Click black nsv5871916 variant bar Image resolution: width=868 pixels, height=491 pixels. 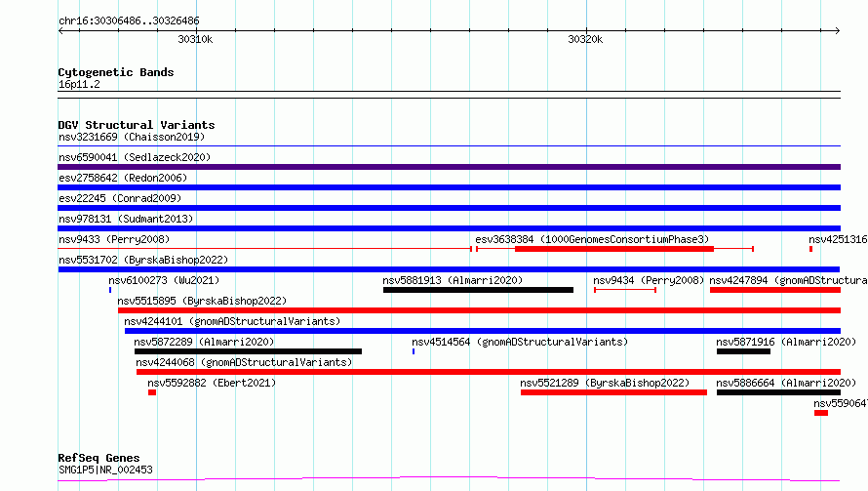click(x=743, y=351)
